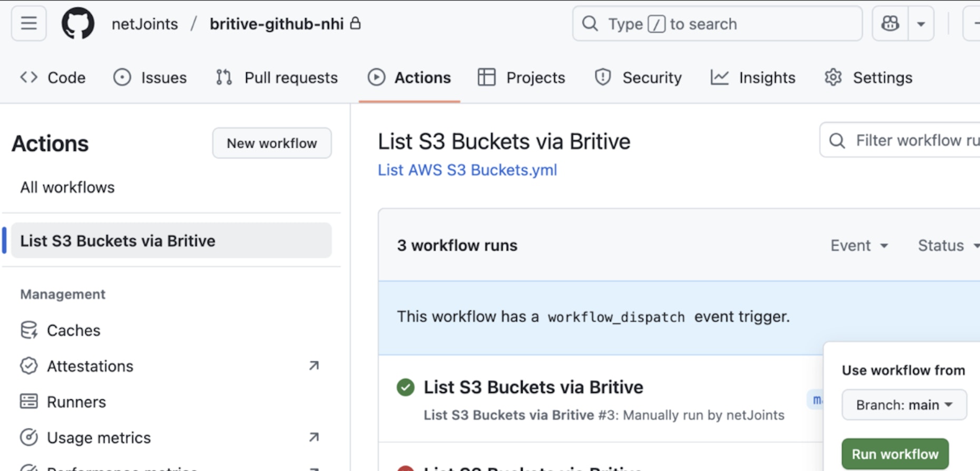Image resolution: width=980 pixels, height=471 pixels.
Task: Open Attestations management page
Action: [90, 366]
